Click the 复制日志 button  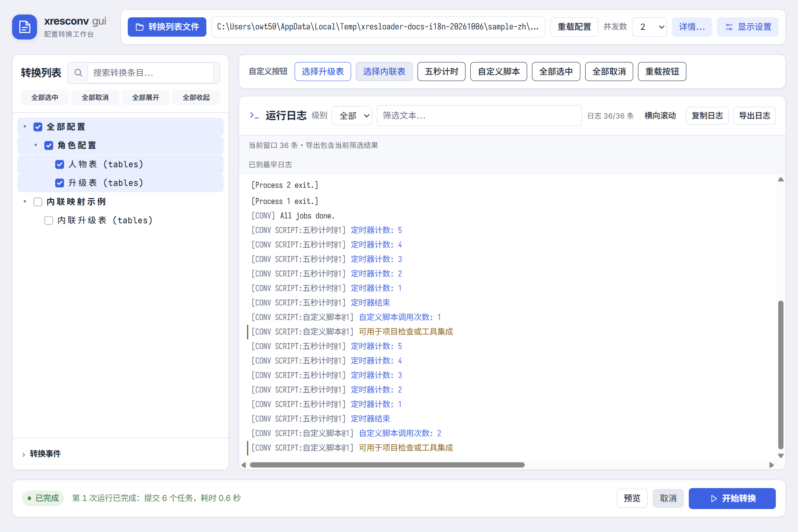click(x=707, y=116)
